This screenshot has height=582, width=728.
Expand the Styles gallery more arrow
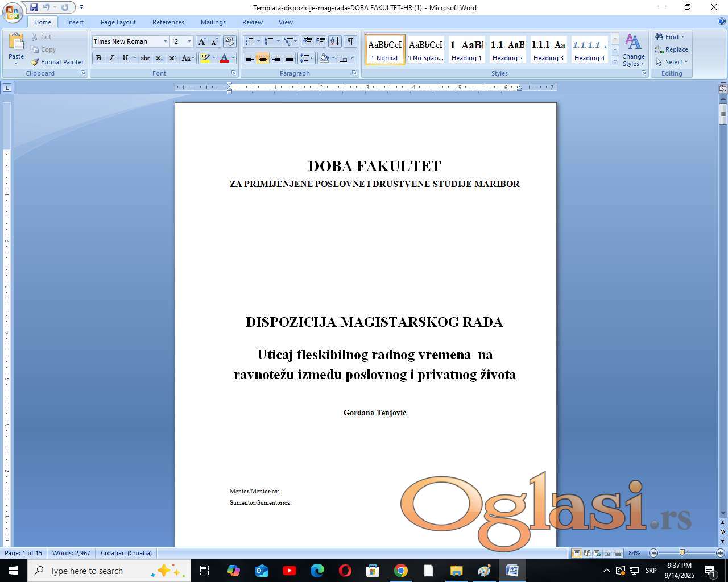615,61
